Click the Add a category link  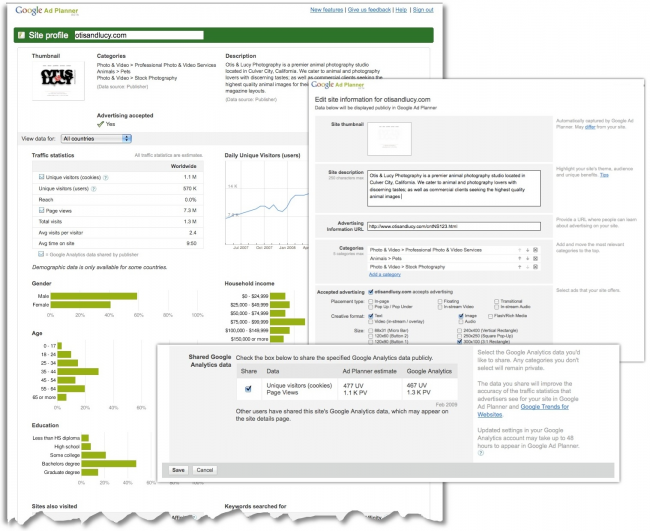coord(385,274)
